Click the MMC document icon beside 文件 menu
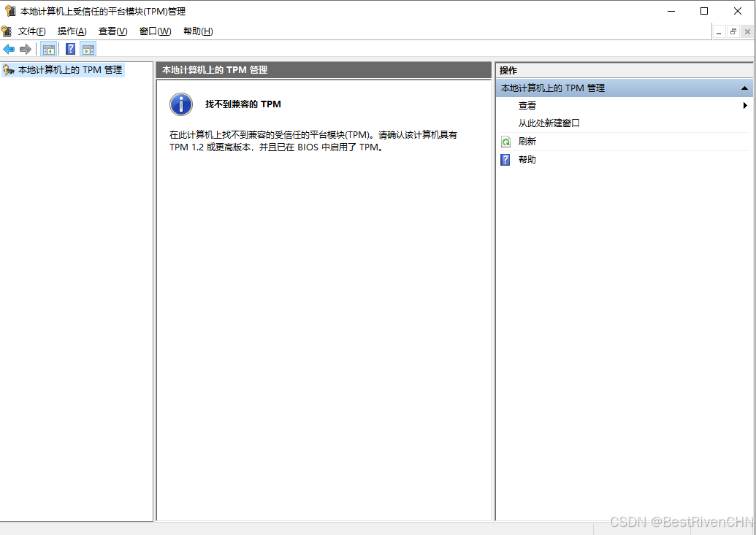756x535 pixels. pyautogui.click(x=7, y=31)
